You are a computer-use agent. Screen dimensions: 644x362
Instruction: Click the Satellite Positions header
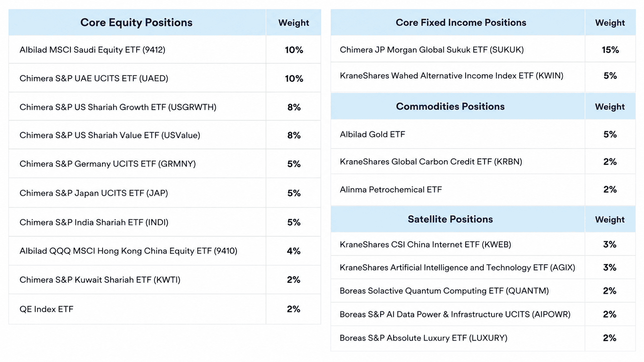(450, 219)
